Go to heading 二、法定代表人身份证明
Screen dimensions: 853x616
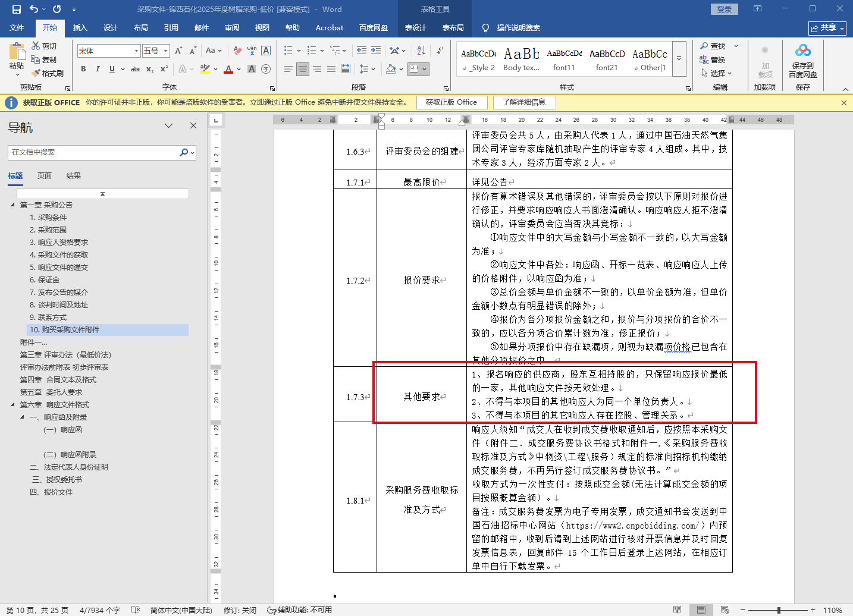[x=69, y=467]
